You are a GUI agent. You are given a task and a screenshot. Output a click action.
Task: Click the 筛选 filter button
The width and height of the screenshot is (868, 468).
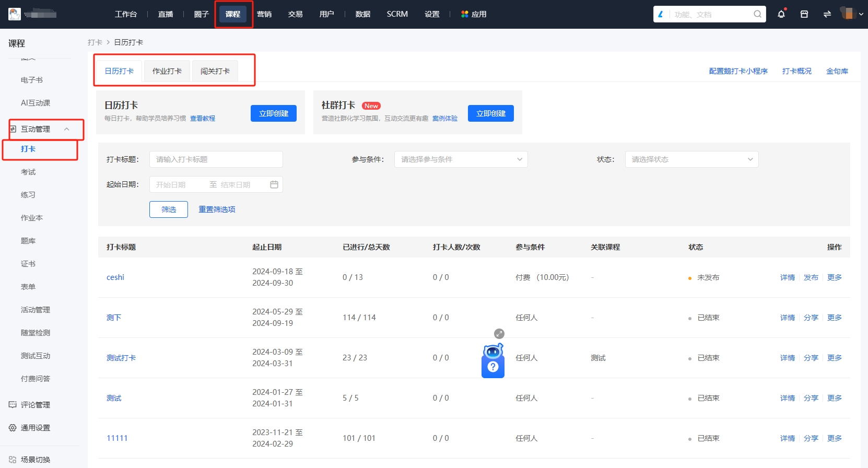coord(168,209)
